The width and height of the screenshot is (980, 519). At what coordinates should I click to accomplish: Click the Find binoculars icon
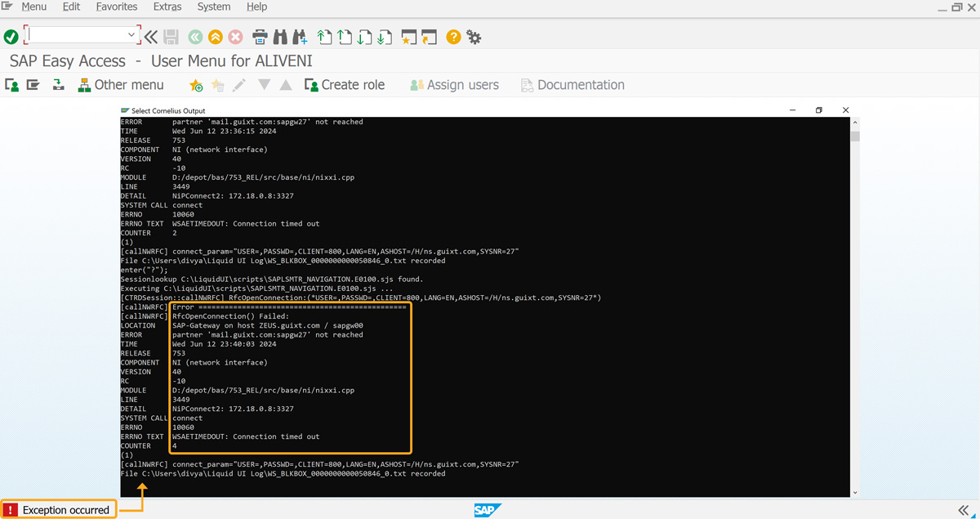point(280,37)
